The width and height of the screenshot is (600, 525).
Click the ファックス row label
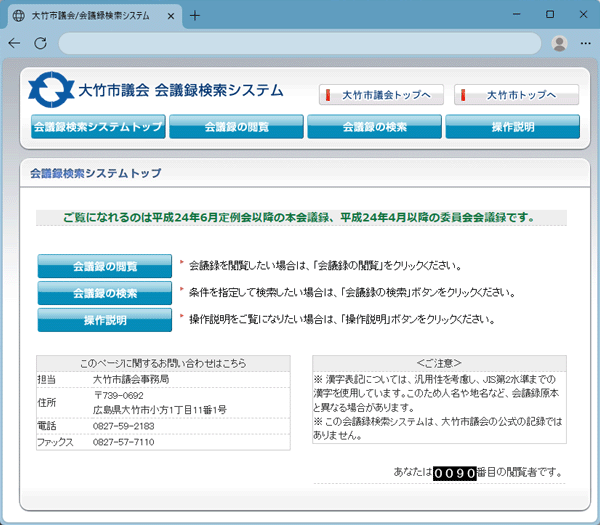tap(55, 442)
